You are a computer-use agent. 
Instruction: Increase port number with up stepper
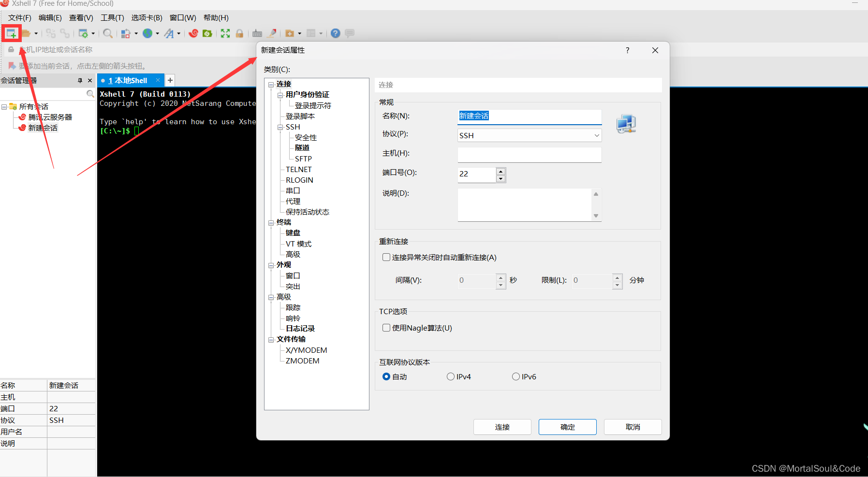[501, 171]
